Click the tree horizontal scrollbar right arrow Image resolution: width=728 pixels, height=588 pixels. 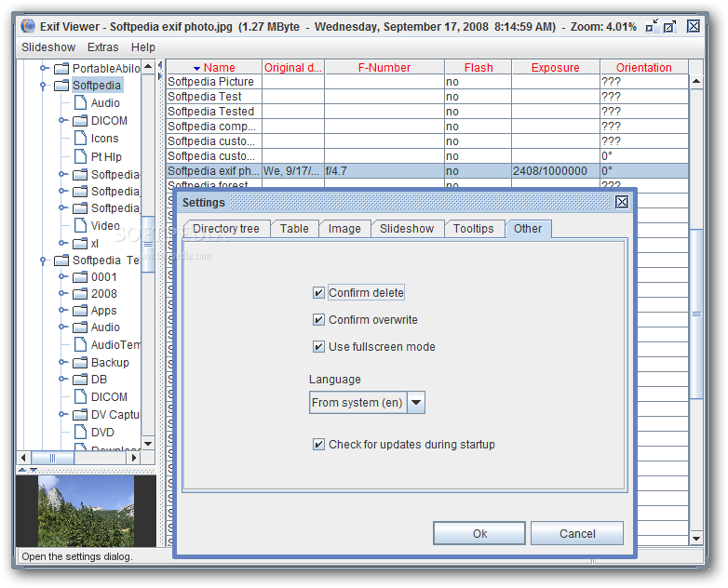[133, 458]
